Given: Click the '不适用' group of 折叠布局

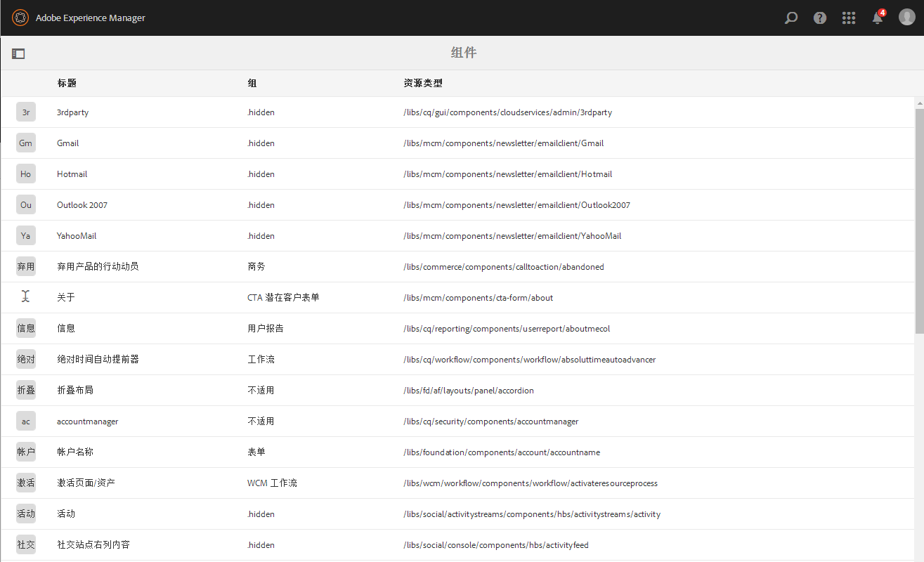Looking at the screenshot, I should pos(261,391).
